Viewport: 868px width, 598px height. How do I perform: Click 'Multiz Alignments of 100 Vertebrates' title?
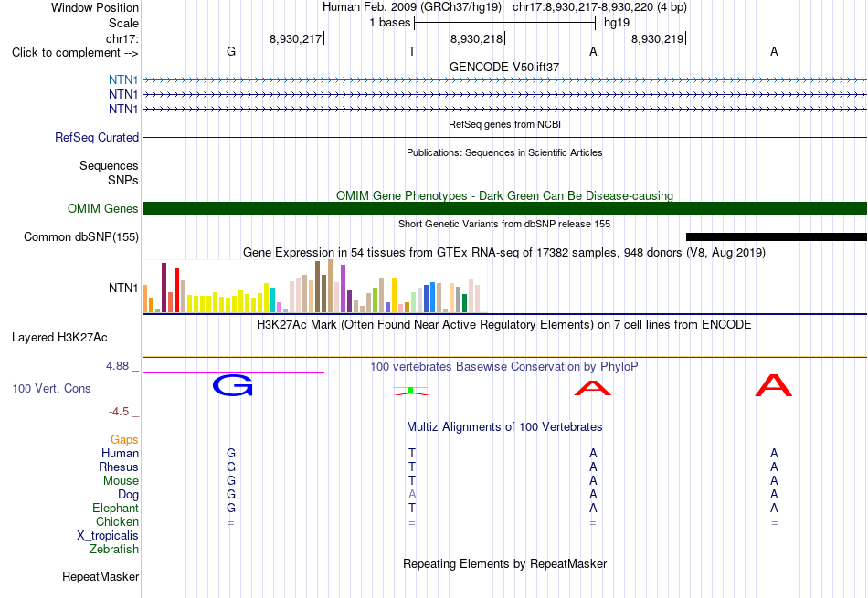(504, 427)
